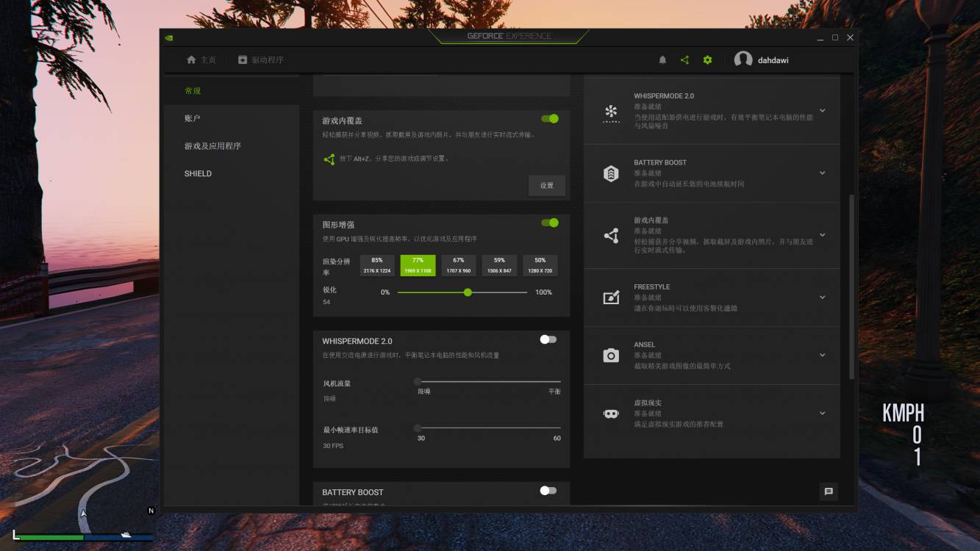Click the dahdawi username
The height and width of the screenshot is (551, 980).
tap(773, 60)
